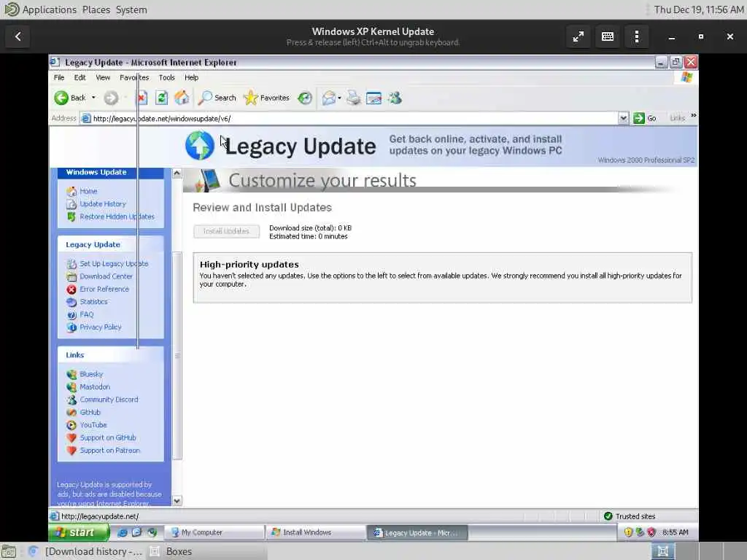Open the Edit menu
747x560 pixels.
(80, 77)
